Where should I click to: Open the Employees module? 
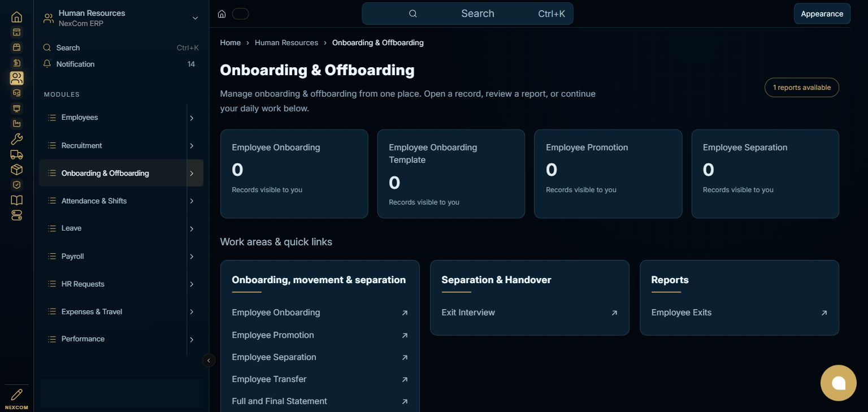[x=112, y=118]
